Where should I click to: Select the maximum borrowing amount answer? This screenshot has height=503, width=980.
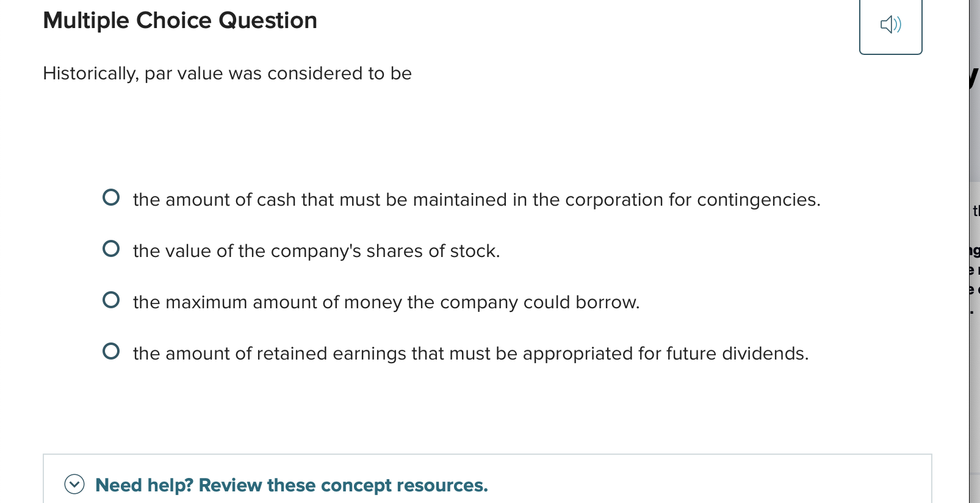pos(111,299)
